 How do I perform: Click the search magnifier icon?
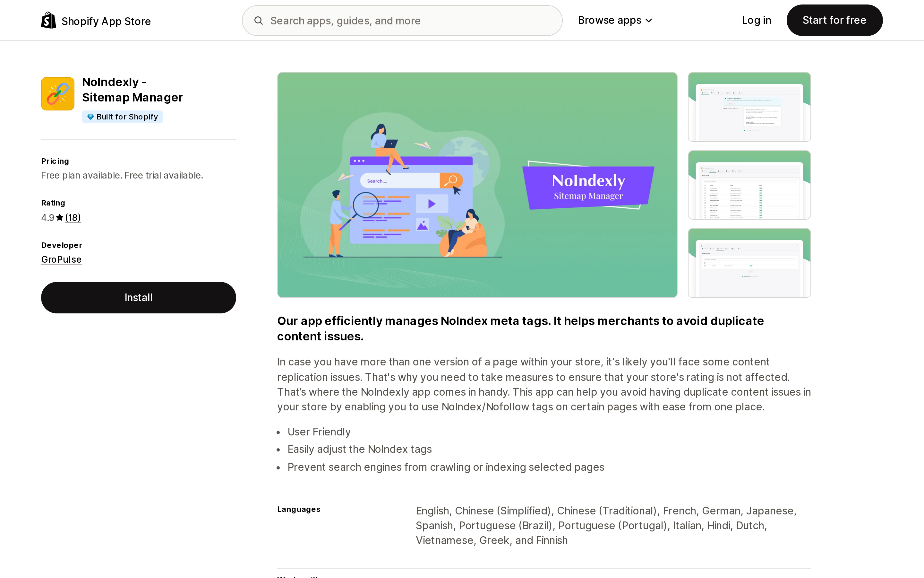coord(259,21)
